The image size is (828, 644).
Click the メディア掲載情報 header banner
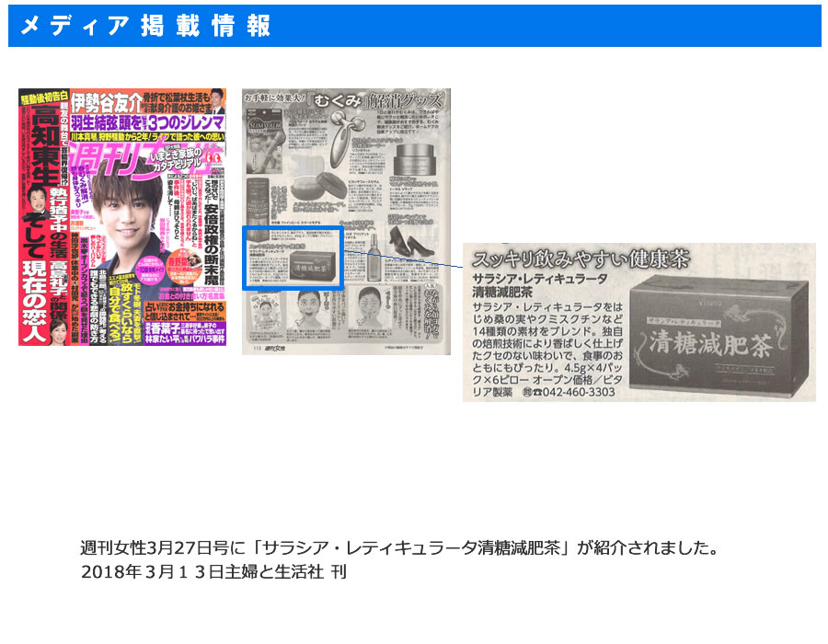point(414,26)
